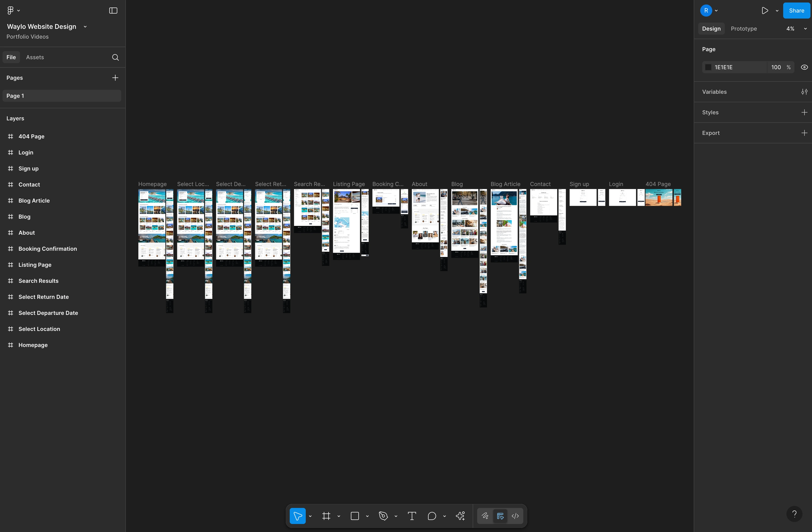Open the AI Actions tool
The image size is (812, 532).
[x=460, y=516]
